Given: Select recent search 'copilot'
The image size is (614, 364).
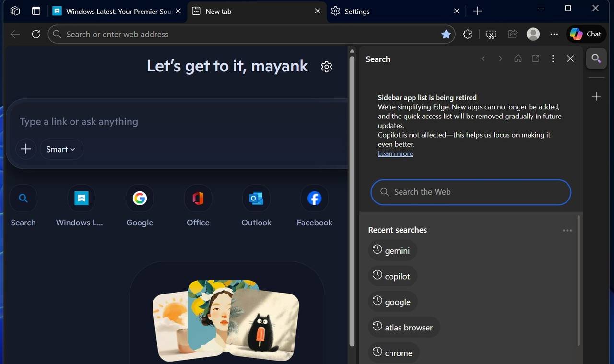Looking at the screenshot, I should pos(392,276).
